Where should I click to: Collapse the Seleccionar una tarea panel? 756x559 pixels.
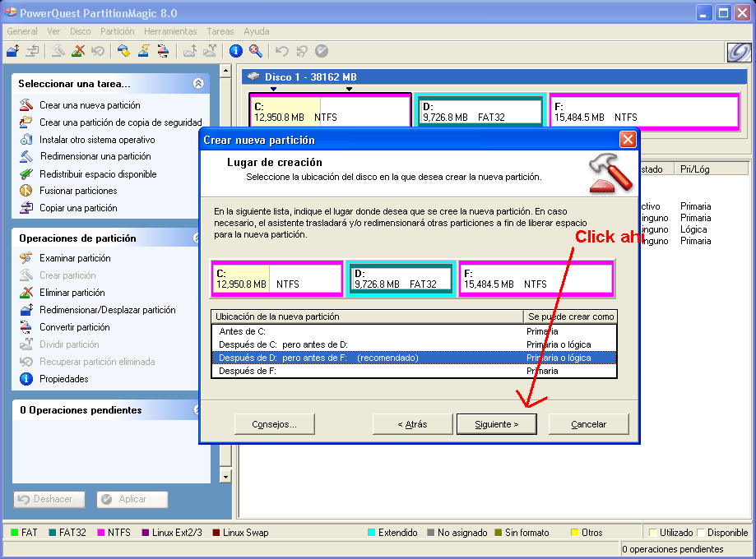197,84
